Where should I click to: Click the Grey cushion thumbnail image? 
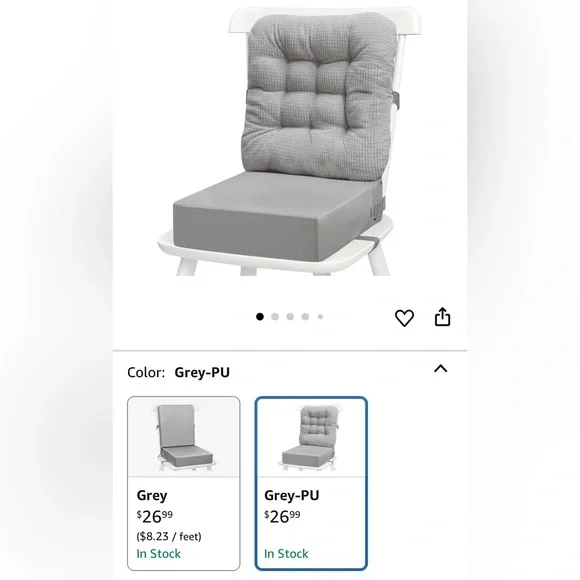[x=183, y=437]
